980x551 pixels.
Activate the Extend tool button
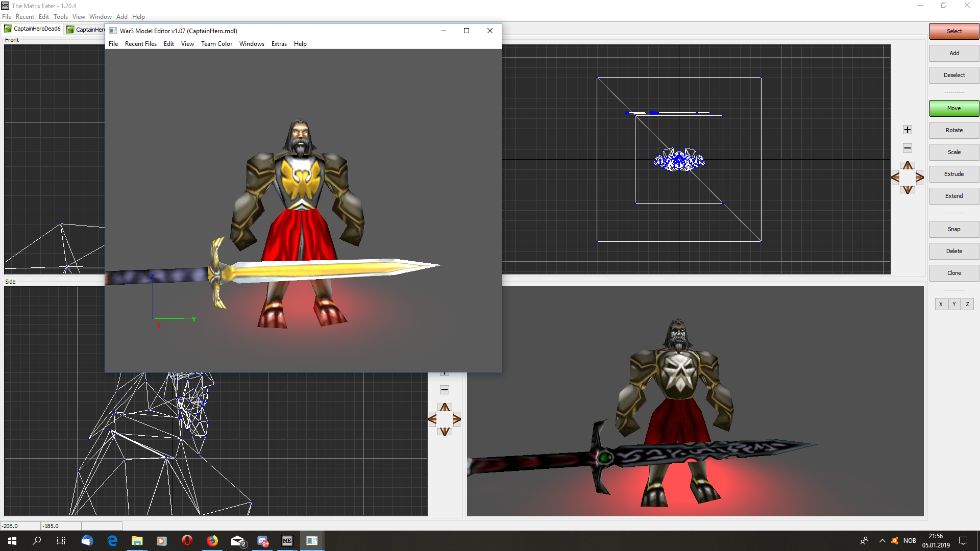pyautogui.click(x=954, y=196)
